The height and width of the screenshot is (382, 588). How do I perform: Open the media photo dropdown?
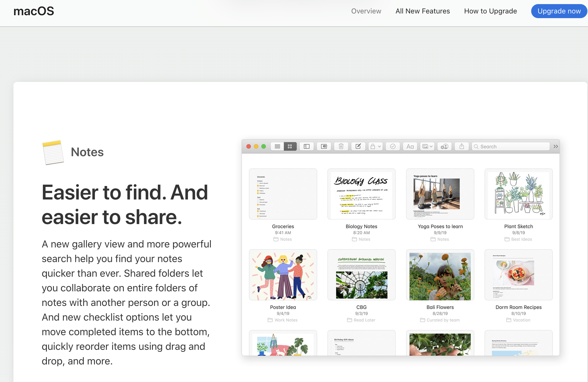click(x=427, y=147)
